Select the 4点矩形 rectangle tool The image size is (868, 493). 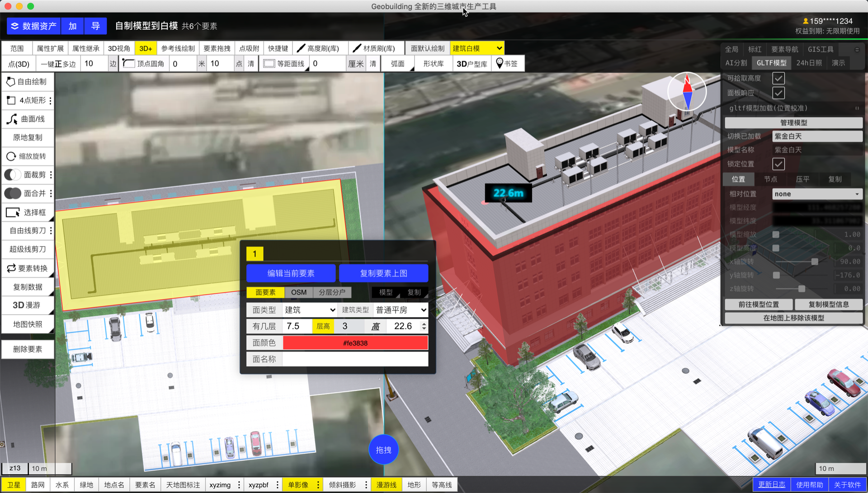(27, 100)
